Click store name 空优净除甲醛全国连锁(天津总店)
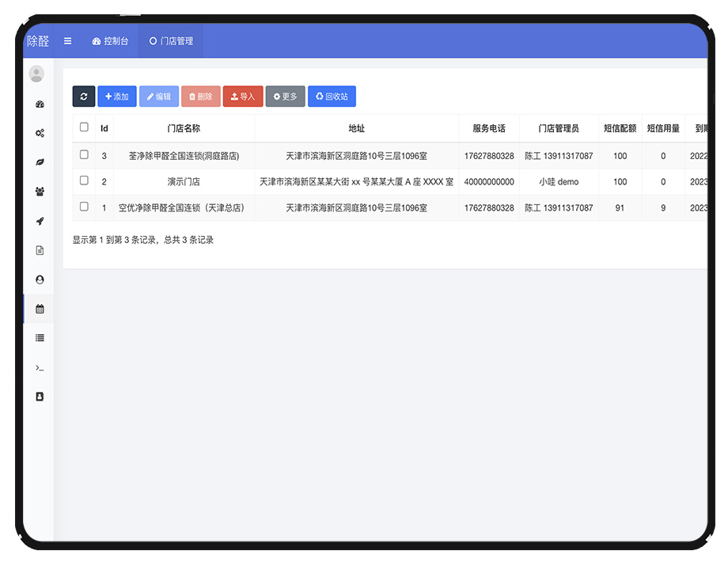Image resolution: width=728 pixels, height=570 pixels. [x=181, y=207]
